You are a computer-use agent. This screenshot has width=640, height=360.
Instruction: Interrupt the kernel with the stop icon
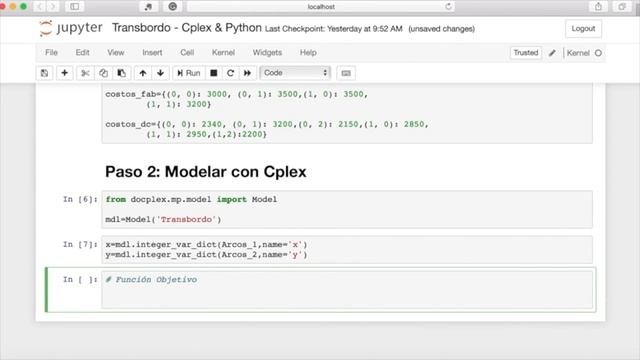(213, 73)
